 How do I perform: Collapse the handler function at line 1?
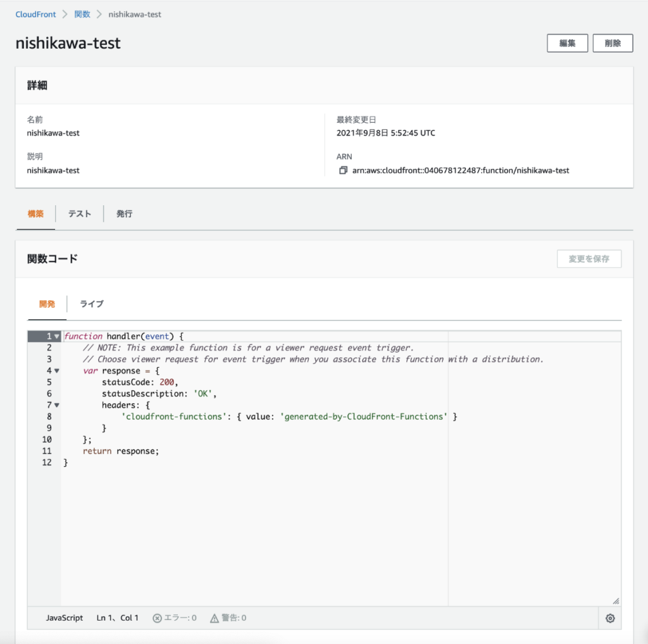[x=56, y=336]
